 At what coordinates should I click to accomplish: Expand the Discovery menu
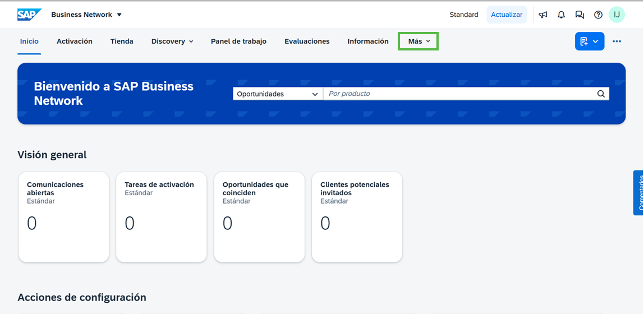172,41
